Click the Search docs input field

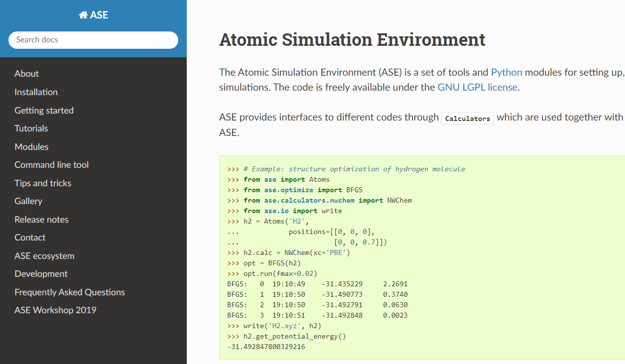point(93,40)
